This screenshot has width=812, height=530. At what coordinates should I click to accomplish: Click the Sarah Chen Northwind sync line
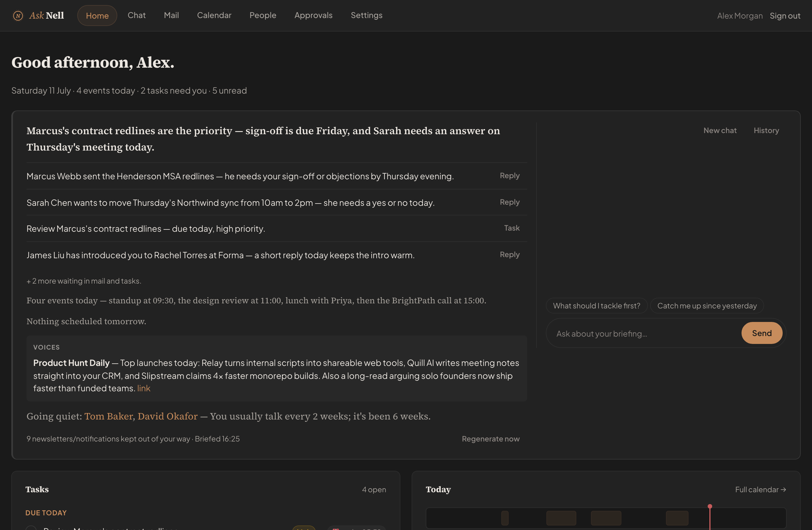pyautogui.click(x=230, y=203)
